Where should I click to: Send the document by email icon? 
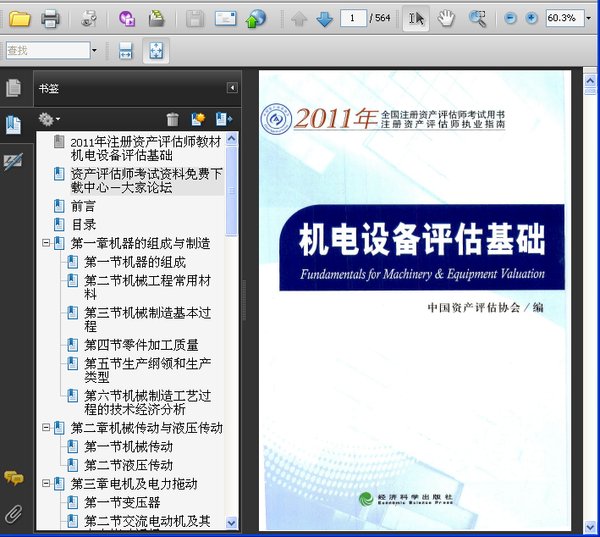pyautogui.click(x=225, y=18)
